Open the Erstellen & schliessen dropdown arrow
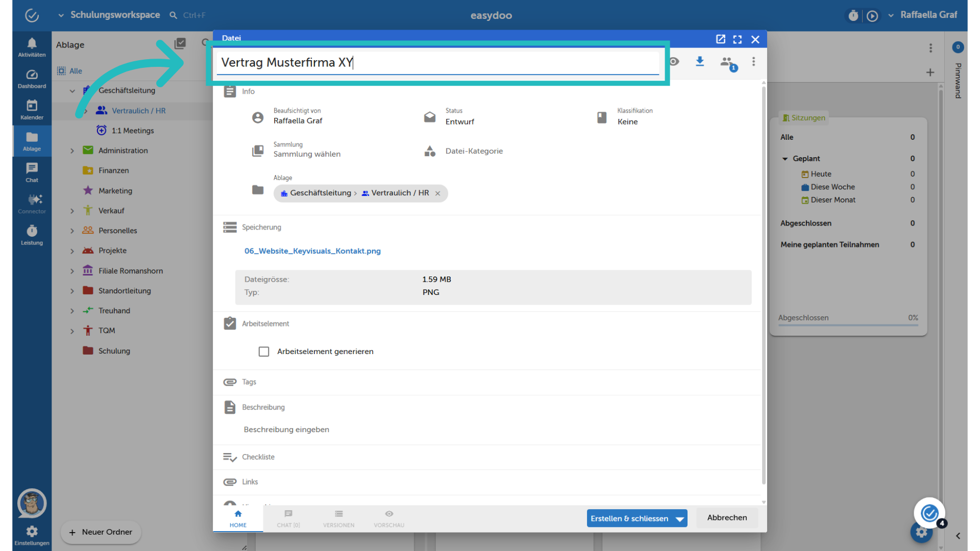This screenshot has height=551, width=980. click(x=680, y=519)
